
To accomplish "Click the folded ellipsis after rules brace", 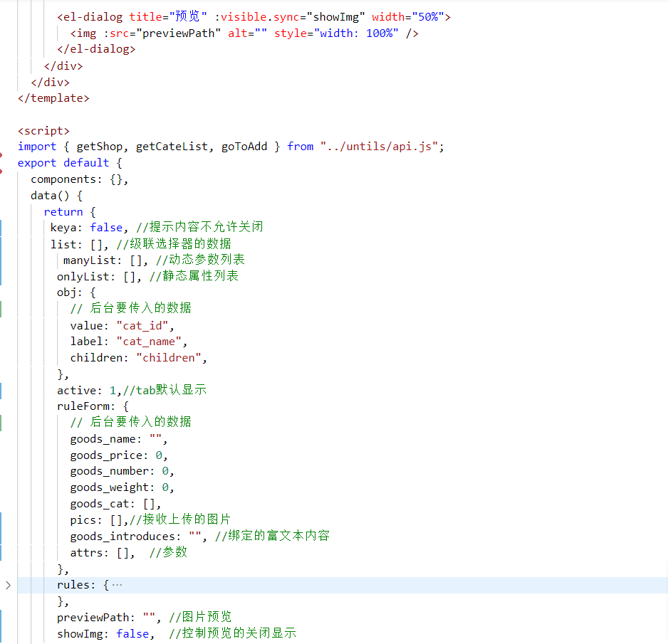I will tap(117, 585).
